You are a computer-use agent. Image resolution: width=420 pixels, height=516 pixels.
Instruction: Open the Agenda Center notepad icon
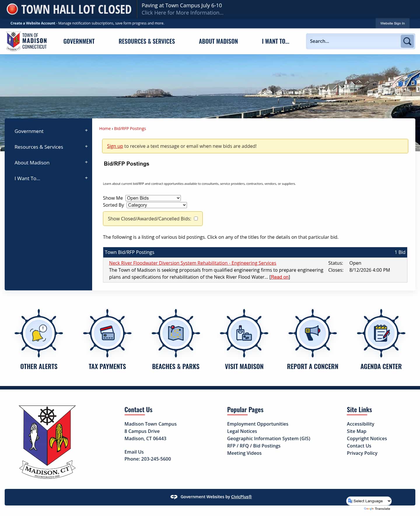pos(381,333)
